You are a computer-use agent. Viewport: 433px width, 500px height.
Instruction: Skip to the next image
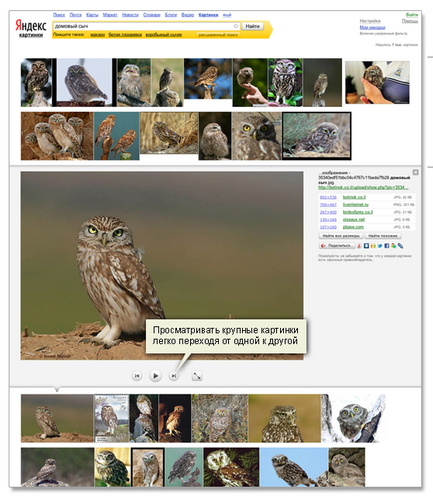tap(173, 376)
